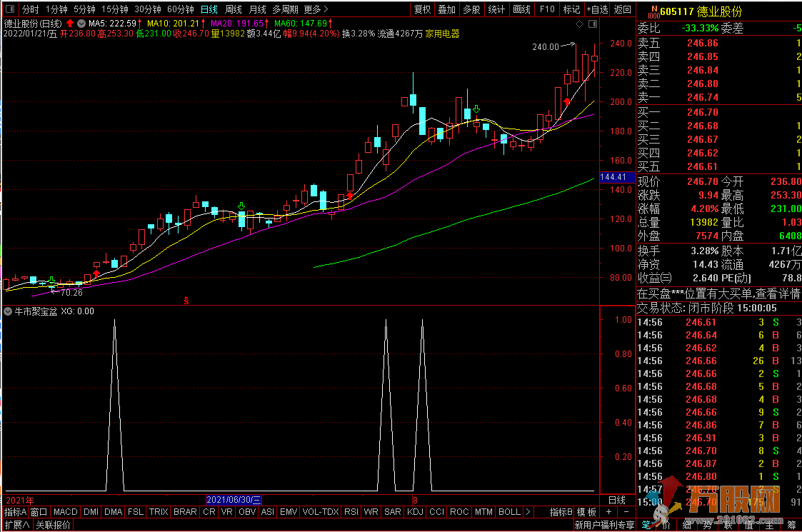The height and width of the screenshot is (532, 802).
Task: Expand the 牛市聚宝盆 indicator dropdown
Action: tap(8, 311)
